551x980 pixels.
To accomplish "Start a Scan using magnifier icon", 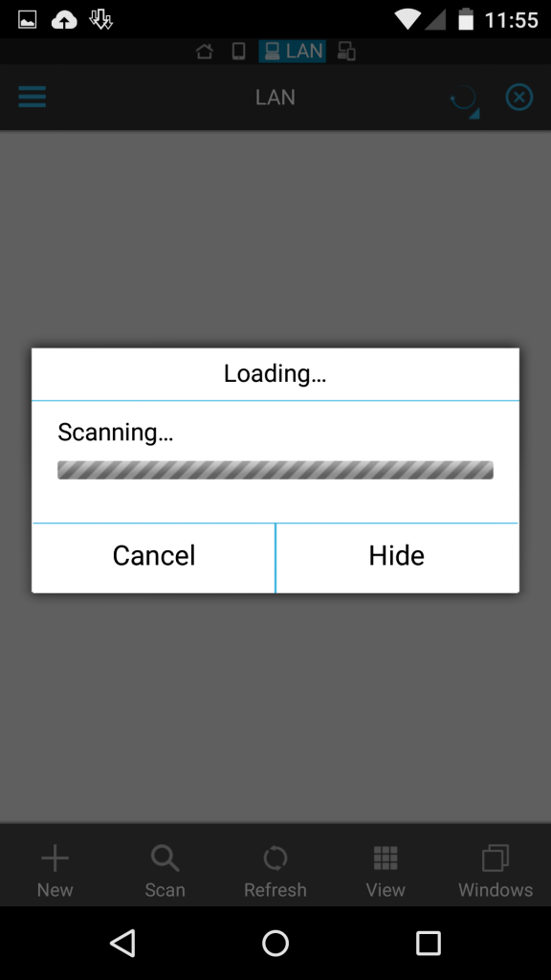I will point(165,870).
